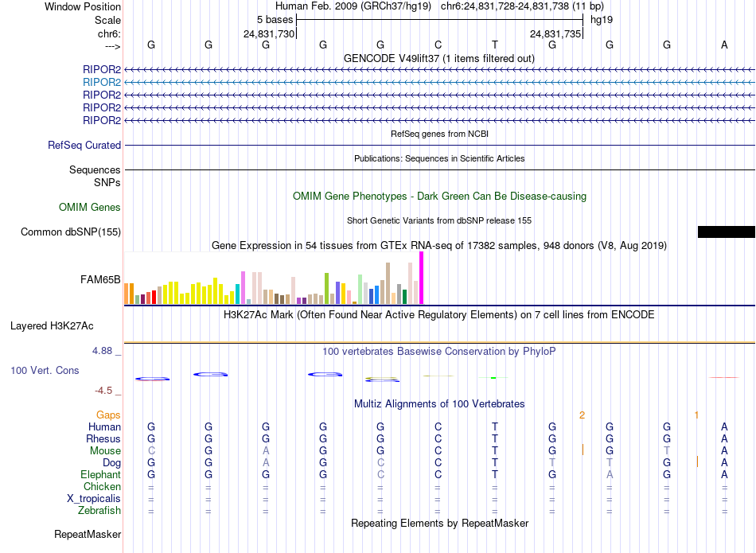Click the orange gap count 2
Image resolution: width=756 pixels, height=553 pixels.
point(582,415)
